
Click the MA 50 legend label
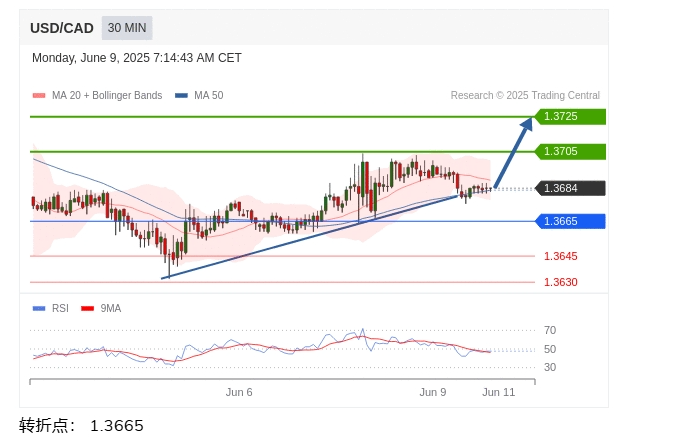tap(209, 95)
